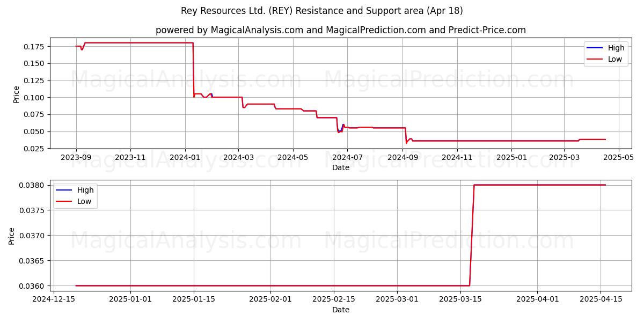Click the 2024-01 date tick label
Image resolution: width=644 pixels, height=322 pixels.
point(185,157)
